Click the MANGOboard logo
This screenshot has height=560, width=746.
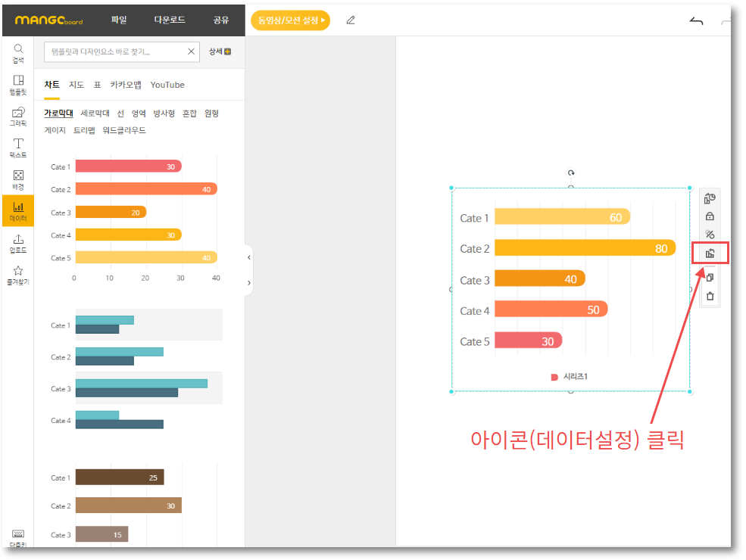48,20
